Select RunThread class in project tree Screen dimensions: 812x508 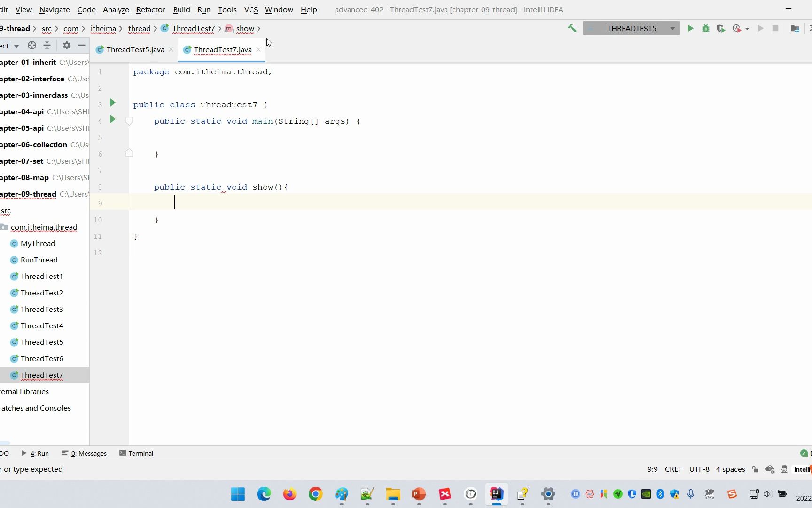[39, 260]
